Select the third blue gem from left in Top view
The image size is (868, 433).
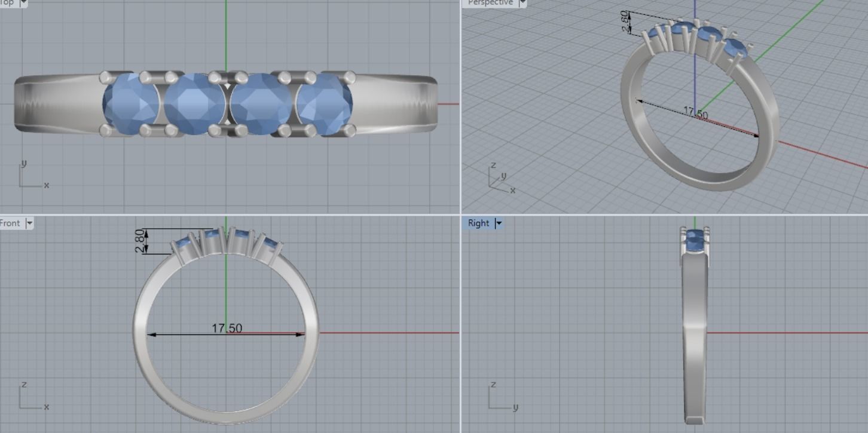pyautogui.click(x=261, y=104)
